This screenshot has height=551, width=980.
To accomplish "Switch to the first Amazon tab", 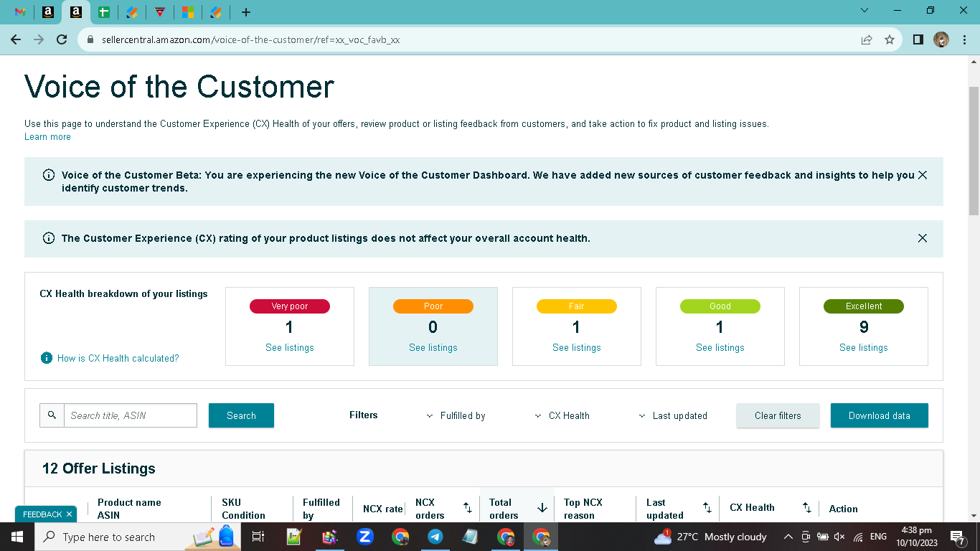I will click(48, 12).
